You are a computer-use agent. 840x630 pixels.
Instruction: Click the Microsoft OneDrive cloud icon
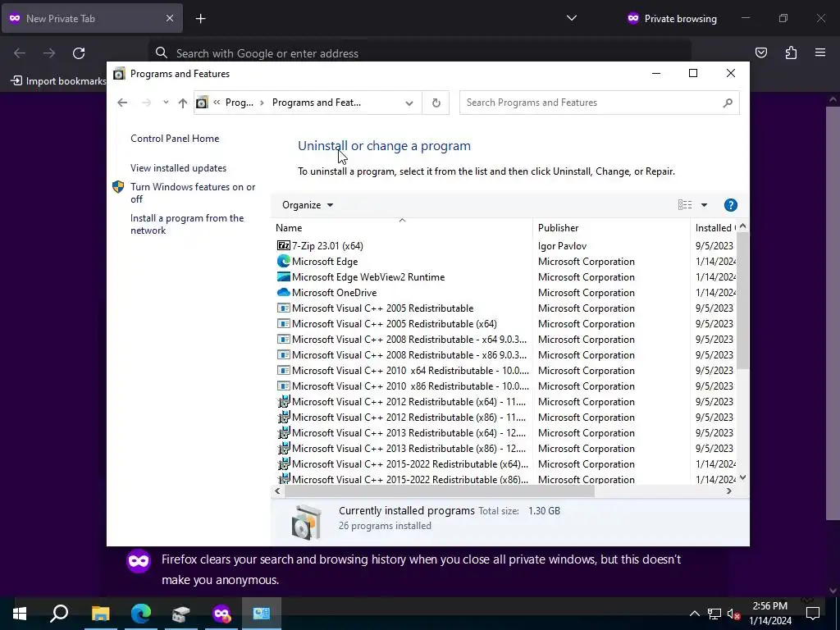click(283, 293)
